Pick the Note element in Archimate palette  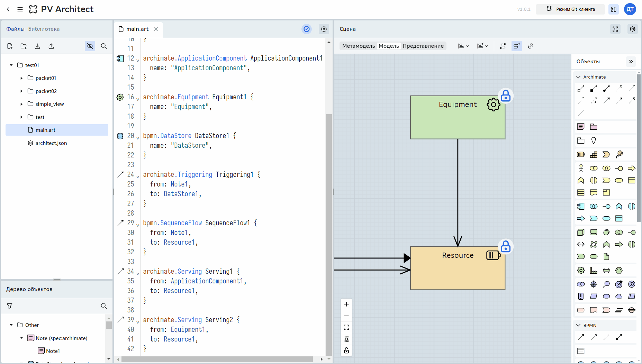[x=581, y=127]
